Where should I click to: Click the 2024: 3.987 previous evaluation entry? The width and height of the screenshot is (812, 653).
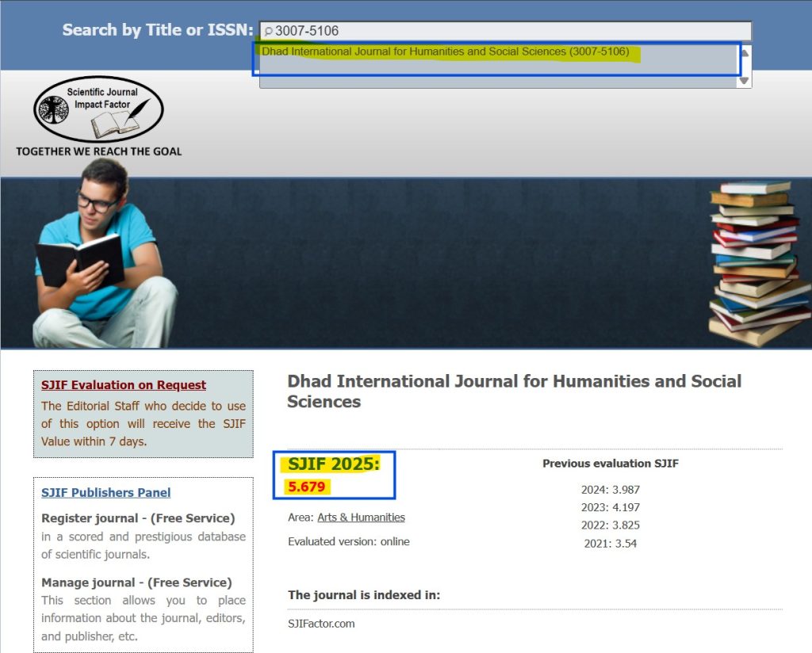pyautogui.click(x=610, y=490)
